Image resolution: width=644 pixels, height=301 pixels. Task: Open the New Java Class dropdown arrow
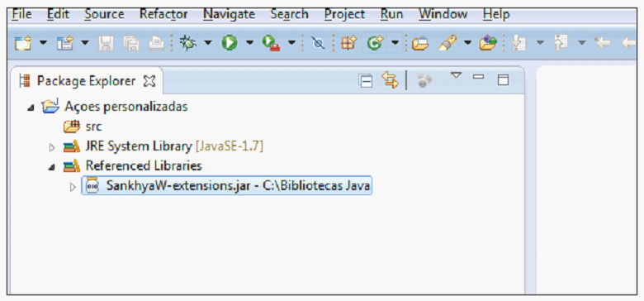click(395, 42)
